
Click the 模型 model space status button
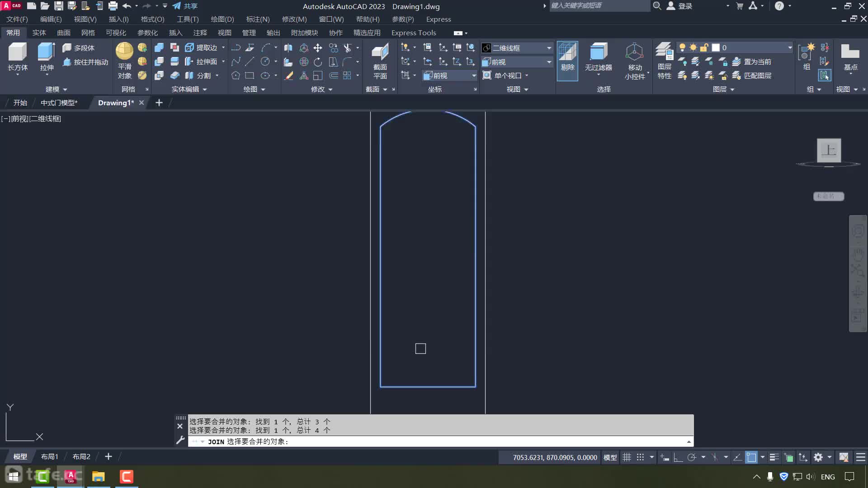[x=610, y=457]
